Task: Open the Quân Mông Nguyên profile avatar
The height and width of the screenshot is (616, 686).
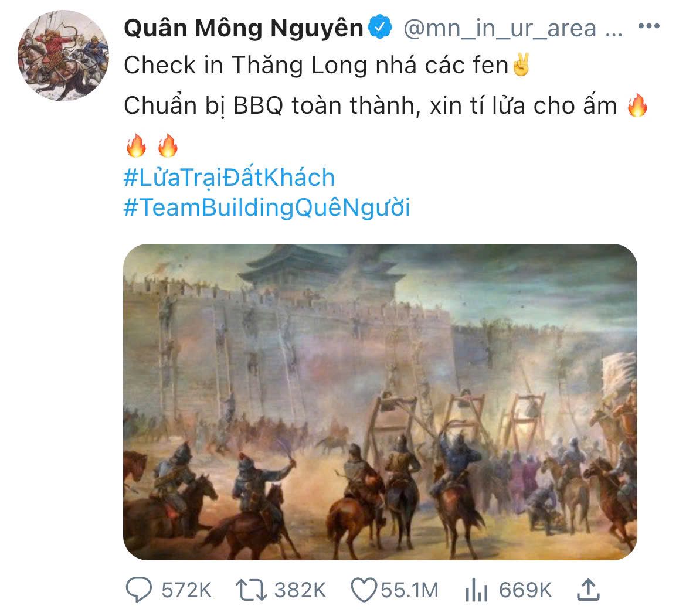Action: click(63, 56)
